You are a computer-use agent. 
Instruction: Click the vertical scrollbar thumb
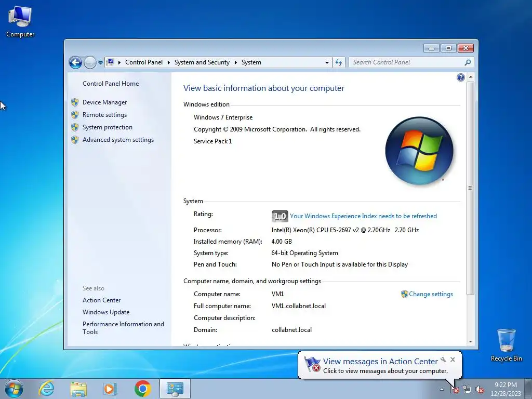[x=471, y=188]
